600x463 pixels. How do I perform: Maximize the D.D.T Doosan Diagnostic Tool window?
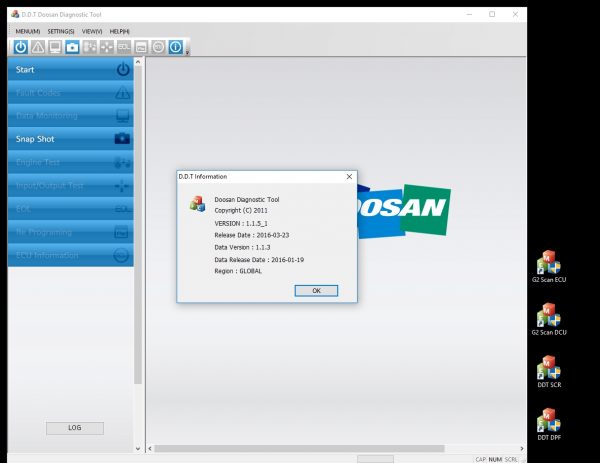coord(492,14)
